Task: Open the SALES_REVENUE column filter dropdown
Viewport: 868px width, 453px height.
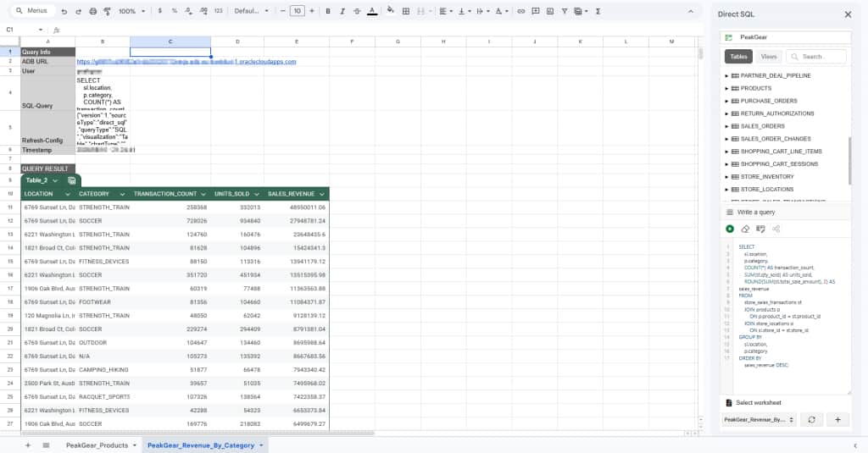Action: pyautogui.click(x=321, y=194)
